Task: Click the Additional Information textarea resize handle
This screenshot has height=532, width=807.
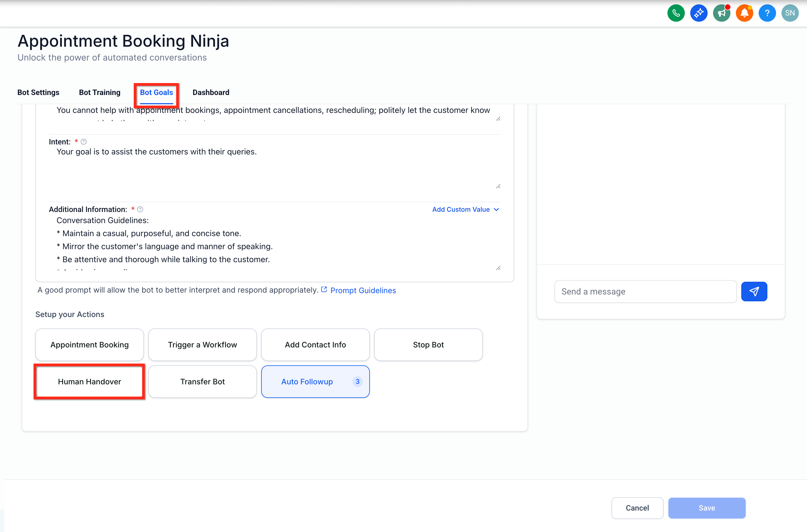Action: tap(498, 268)
